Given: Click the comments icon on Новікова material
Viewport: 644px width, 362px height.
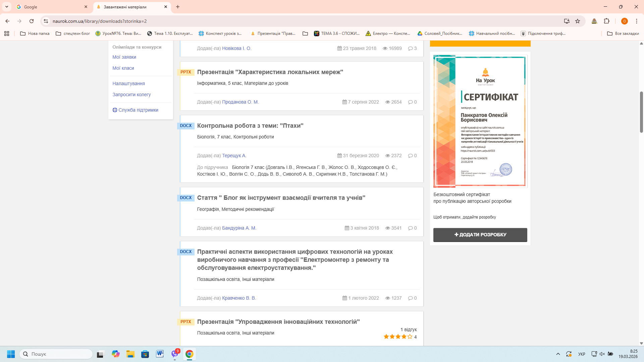Looking at the screenshot, I should point(410,49).
